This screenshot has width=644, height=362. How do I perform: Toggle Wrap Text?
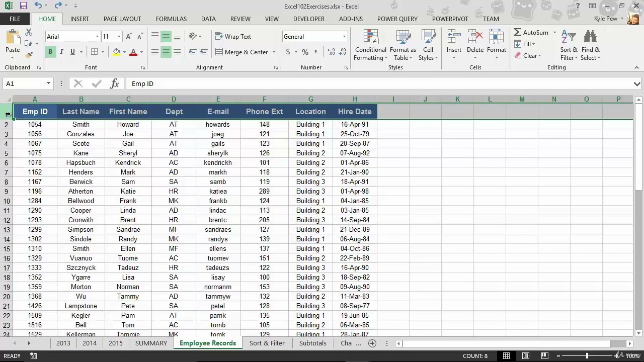[233, 36]
